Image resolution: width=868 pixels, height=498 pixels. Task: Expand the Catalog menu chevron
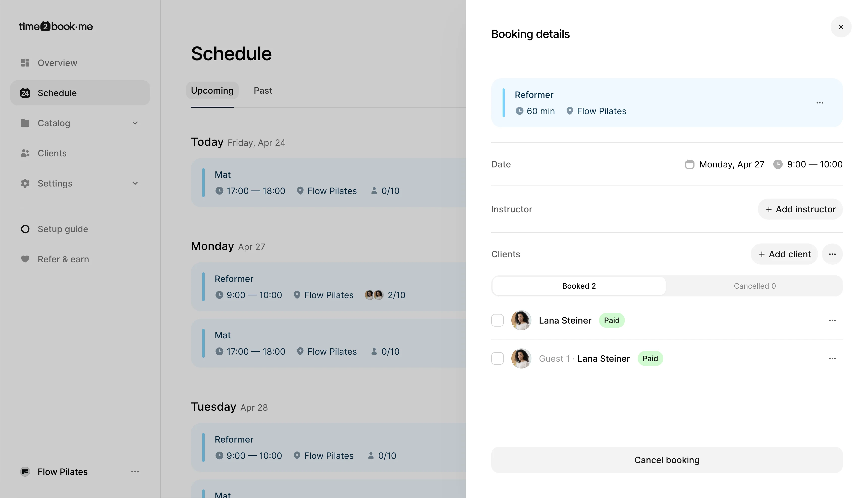click(x=135, y=123)
